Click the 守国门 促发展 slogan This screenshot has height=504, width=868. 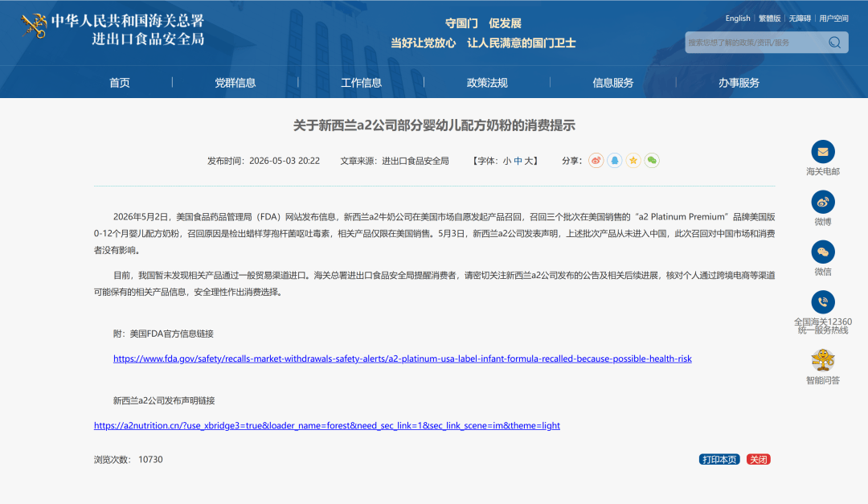click(483, 23)
